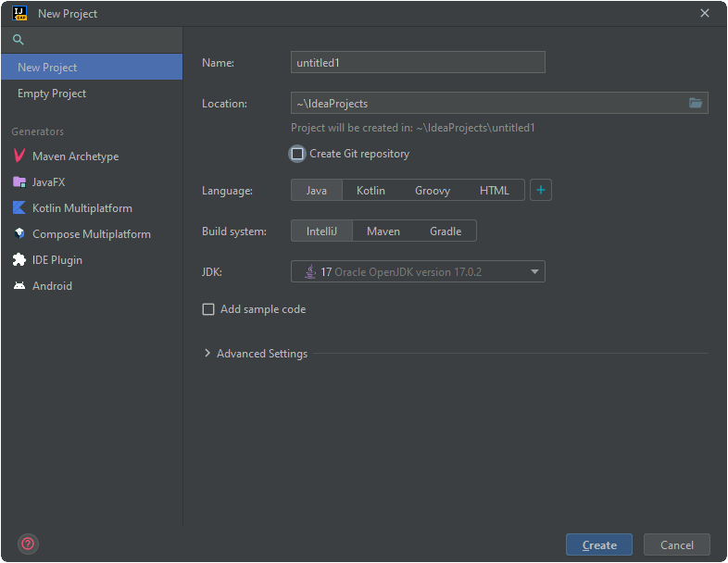Click the IntelliJ IDEA logo in title bar
Screen dimensions: 728x563
point(19,14)
